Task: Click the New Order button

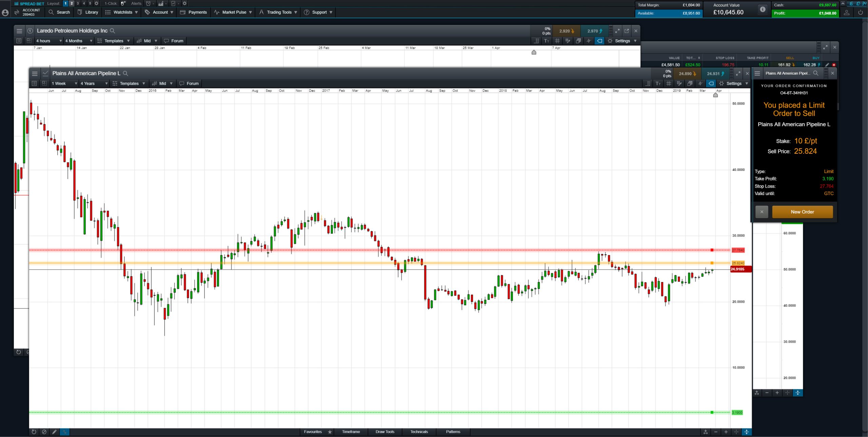Action: click(802, 212)
